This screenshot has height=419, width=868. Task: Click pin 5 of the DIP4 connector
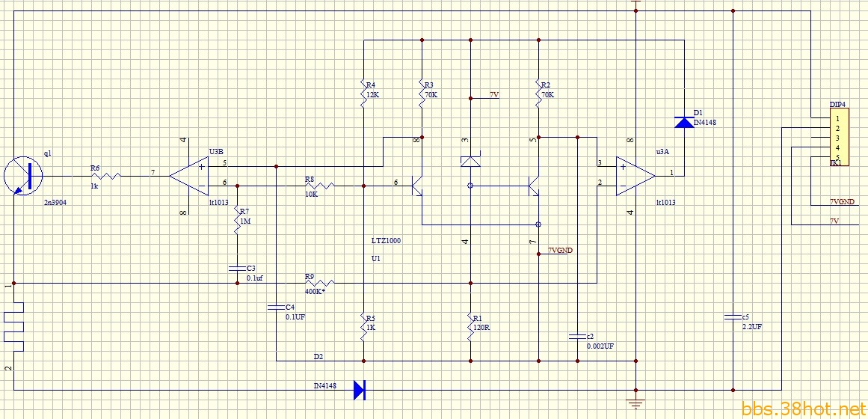pos(838,157)
